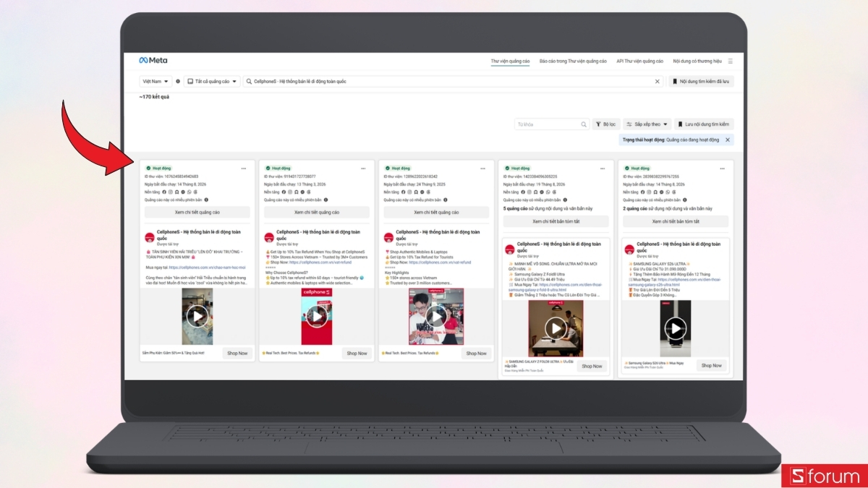Open Xem chi tiết bản tóm tắt for 2 quảng cáo
This screenshot has height=488, width=868.
(676, 221)
